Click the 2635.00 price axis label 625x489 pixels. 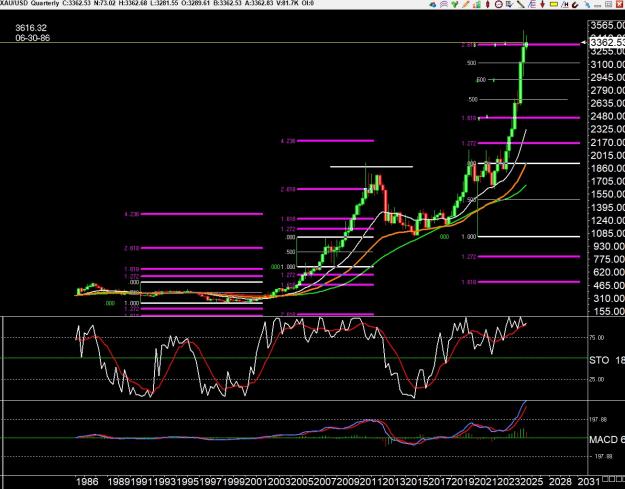[x=607, y=103]
